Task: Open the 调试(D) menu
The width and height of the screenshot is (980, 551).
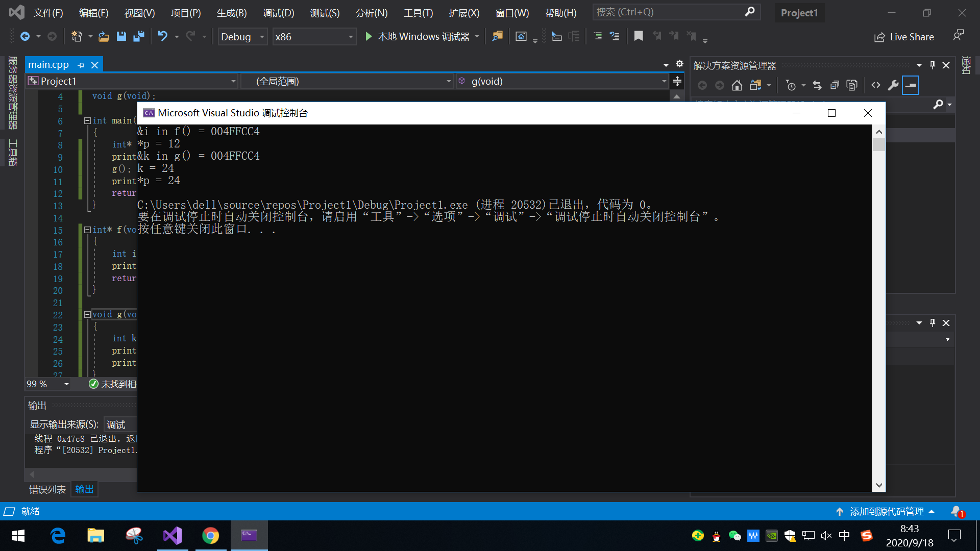Action: tap(278, 13)
